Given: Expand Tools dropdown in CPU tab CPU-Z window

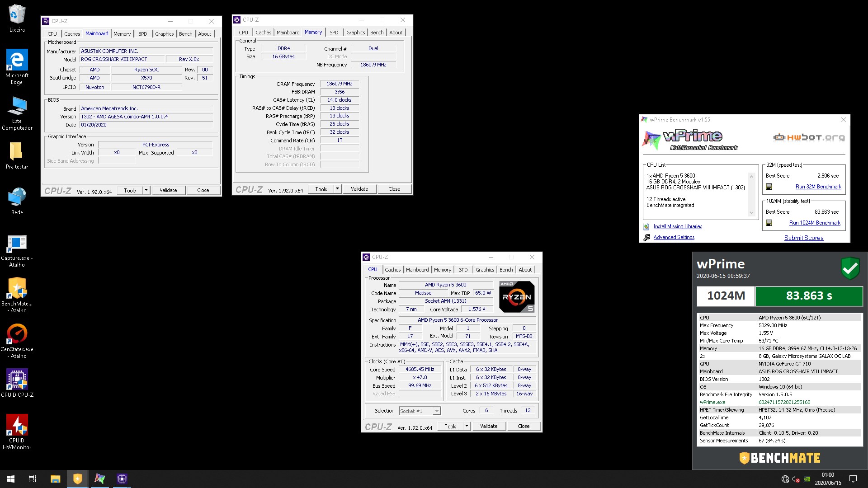Looking at the screenshot, I should pyautogui.click(x=467, y=426).
